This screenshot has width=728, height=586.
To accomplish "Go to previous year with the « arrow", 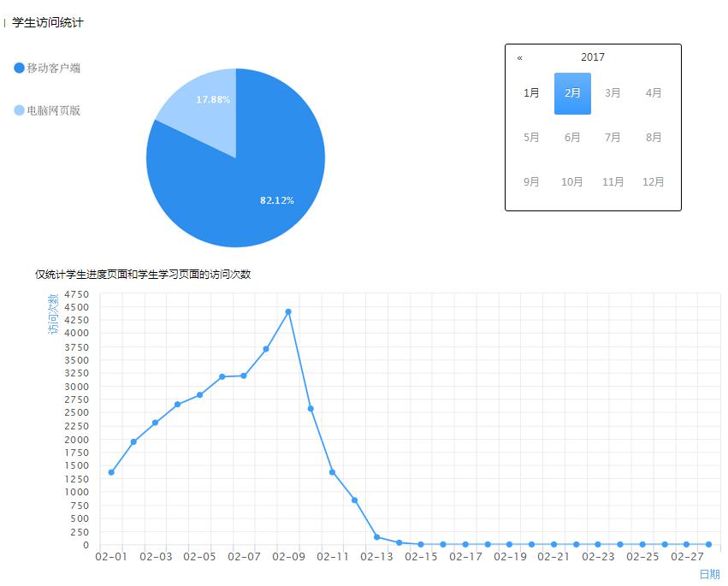I will click(x=519, y=58).
